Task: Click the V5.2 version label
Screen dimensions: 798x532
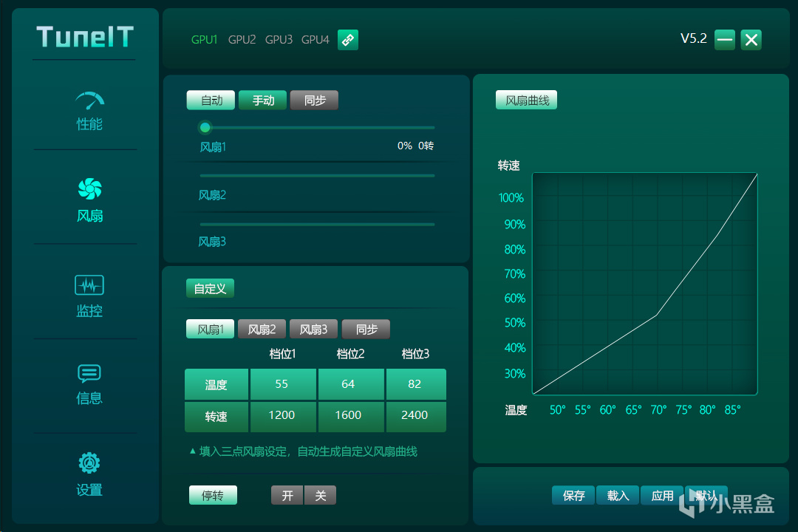Action: click(x=694, y=38)
